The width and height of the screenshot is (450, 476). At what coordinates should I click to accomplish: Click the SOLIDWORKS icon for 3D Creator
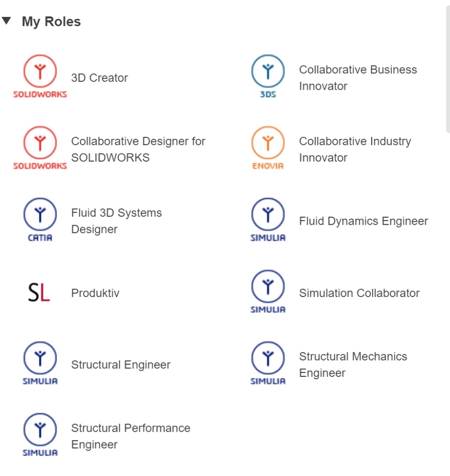point(40,76)
